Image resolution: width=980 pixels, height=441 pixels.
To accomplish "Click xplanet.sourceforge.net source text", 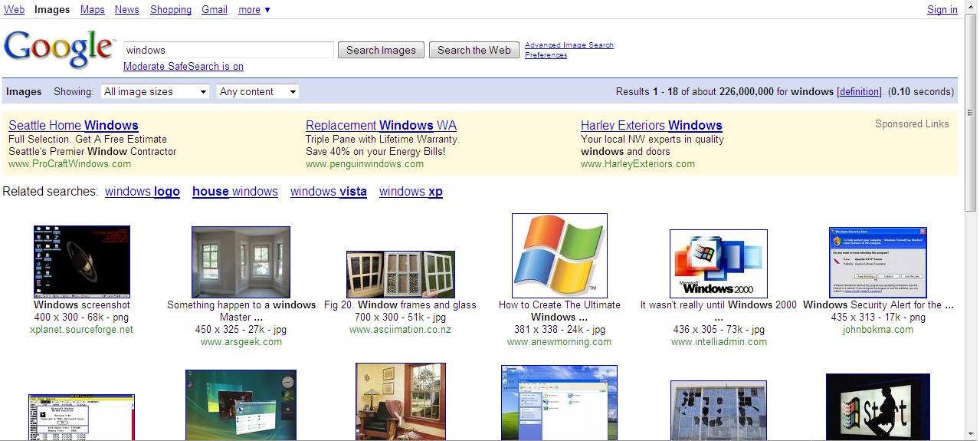I will click(x=81, y=330).
